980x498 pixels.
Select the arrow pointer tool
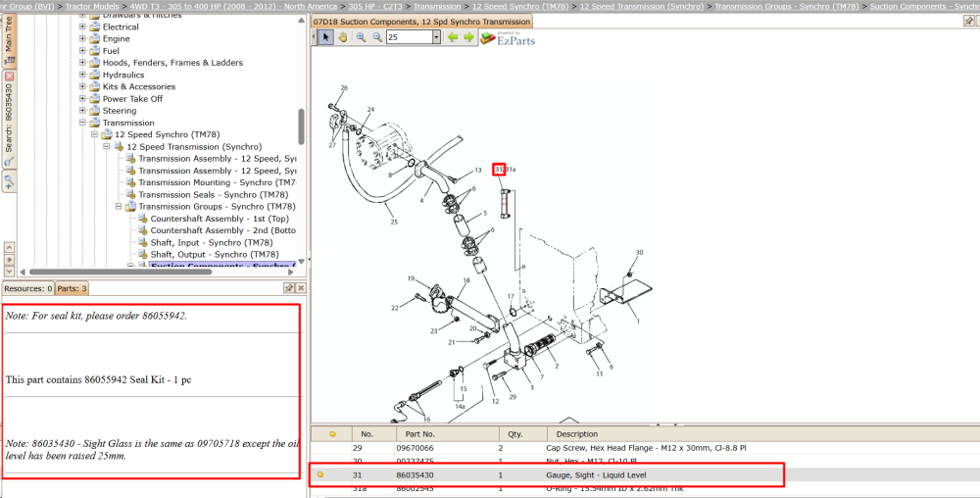pyautogui.click(x=325, y=37)
